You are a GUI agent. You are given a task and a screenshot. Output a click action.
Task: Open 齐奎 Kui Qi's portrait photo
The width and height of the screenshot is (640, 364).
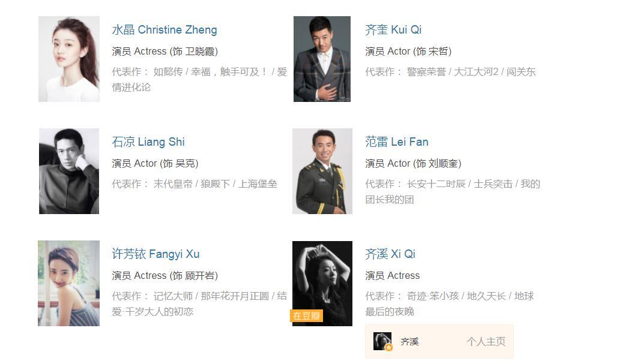click(x=322, y=59)
